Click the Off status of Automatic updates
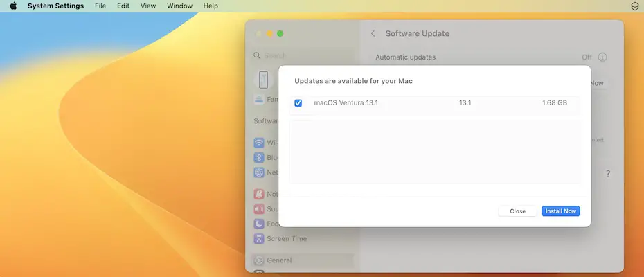644x277 pixels. tap(587, 57)
